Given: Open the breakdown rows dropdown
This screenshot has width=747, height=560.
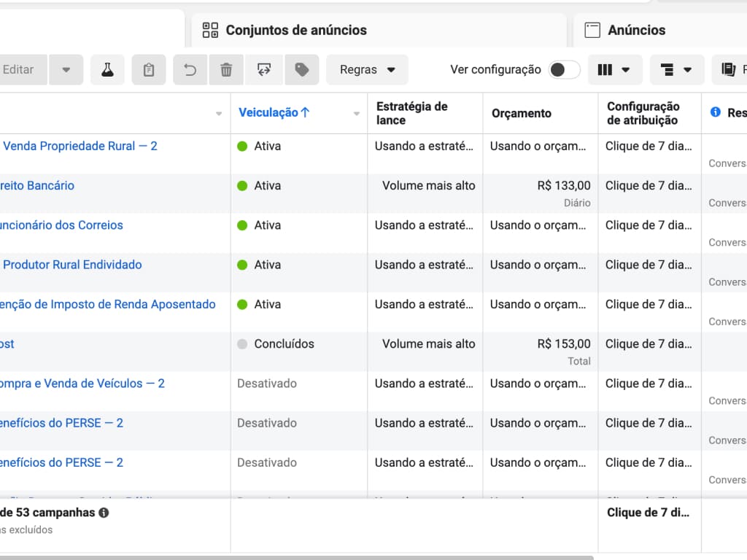Looking at the screenshot, I should 677,70.
